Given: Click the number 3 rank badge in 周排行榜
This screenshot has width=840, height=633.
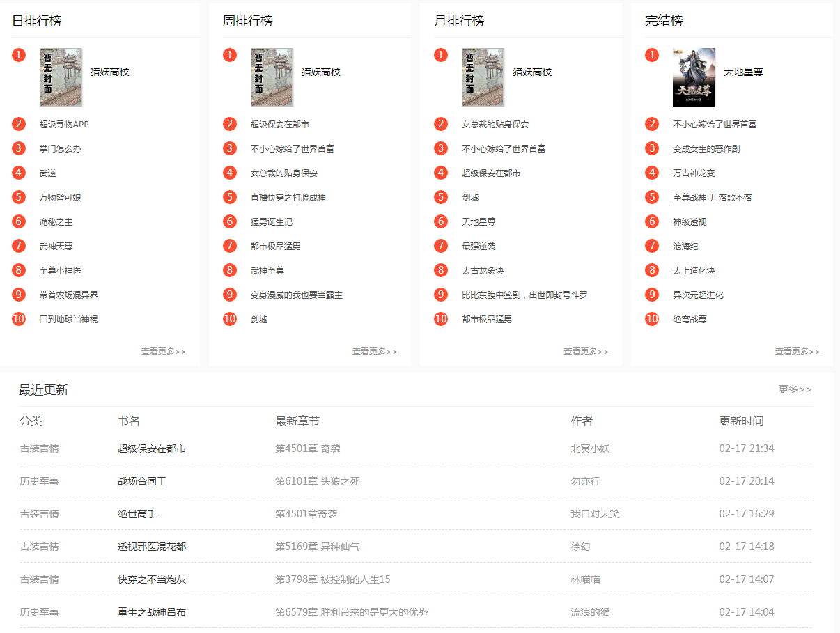Looking at the screenshot, I should click(230, 148).
